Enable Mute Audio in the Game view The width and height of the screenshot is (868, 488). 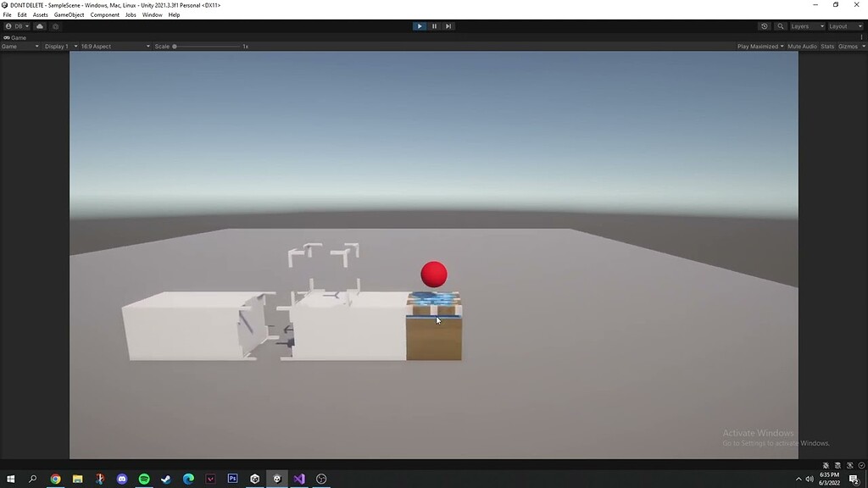point(801,46)
